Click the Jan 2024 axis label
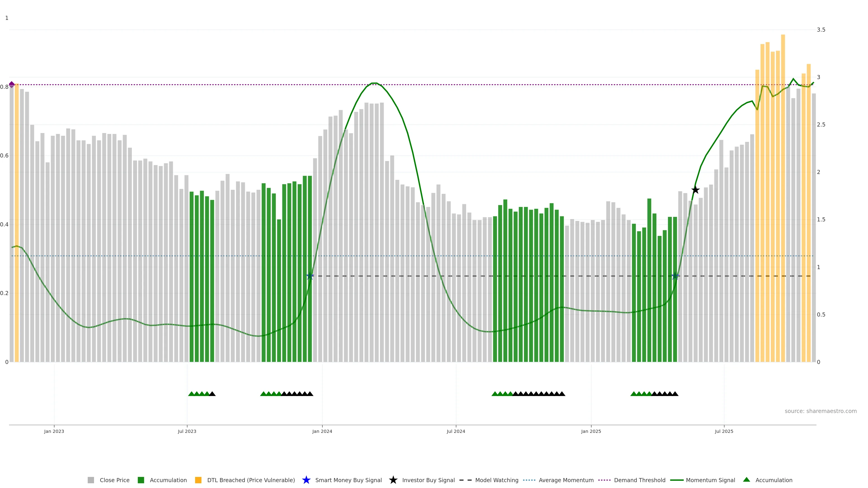Screen dimensions: 868x488 [x=322, y=431]
